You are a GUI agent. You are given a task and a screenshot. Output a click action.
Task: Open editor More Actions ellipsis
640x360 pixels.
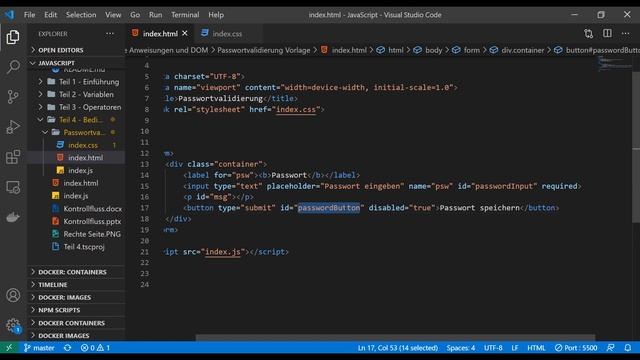coord(625,33)
